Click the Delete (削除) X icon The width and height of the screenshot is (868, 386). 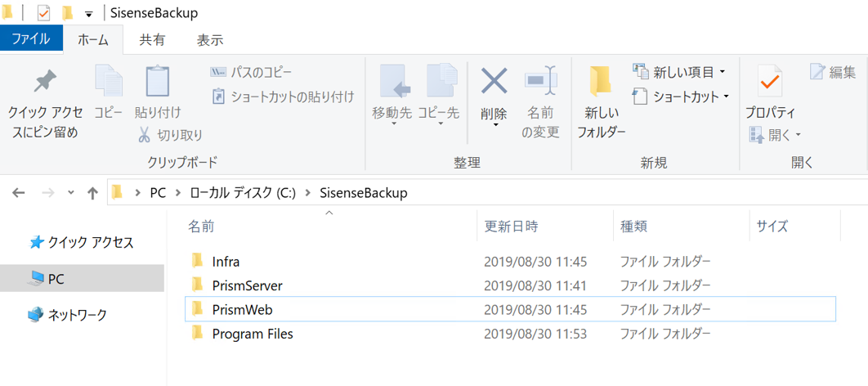click(x=494, y=81)
